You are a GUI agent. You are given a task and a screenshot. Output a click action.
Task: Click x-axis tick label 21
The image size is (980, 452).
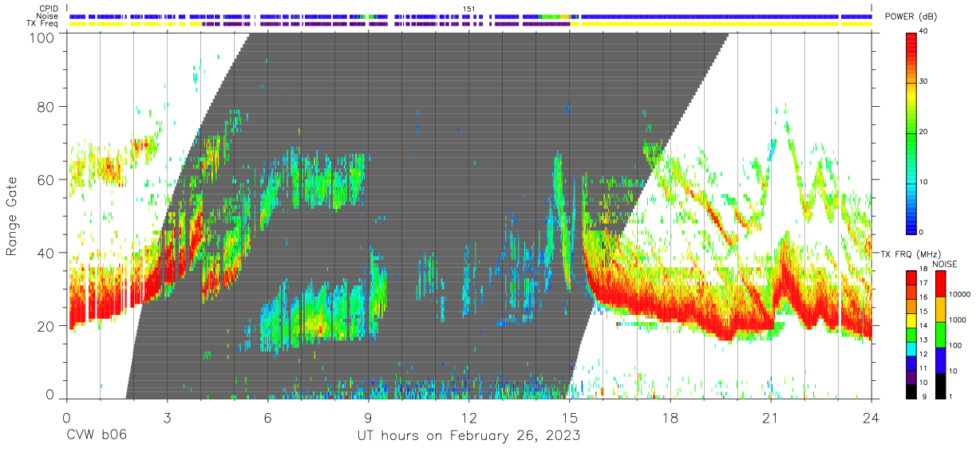[x=770, y=418]
